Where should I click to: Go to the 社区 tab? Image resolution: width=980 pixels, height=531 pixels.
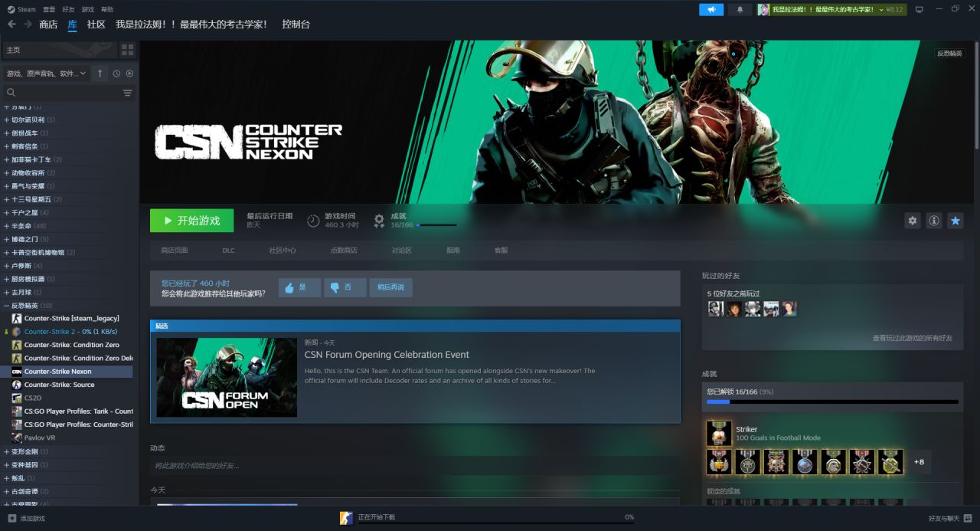pos(96,25)
